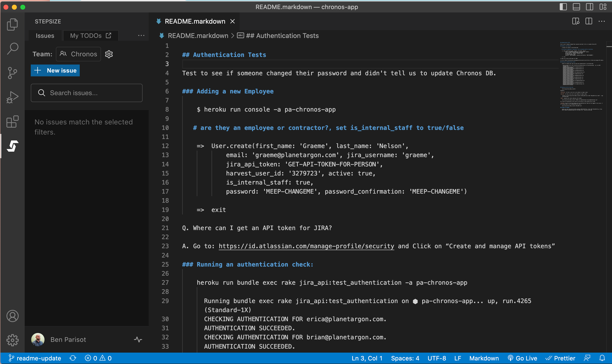Image resolution: width=612 pixels, height=364 pixels.
Task: Click the editor minimap
Action: tap(582, 76)
